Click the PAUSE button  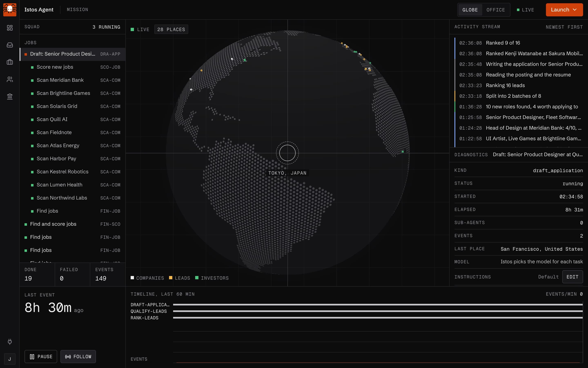[x=41, y=357]
